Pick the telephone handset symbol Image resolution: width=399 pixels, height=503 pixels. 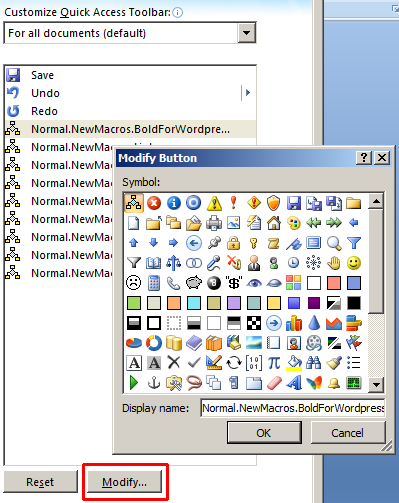(x=174, y=283)
